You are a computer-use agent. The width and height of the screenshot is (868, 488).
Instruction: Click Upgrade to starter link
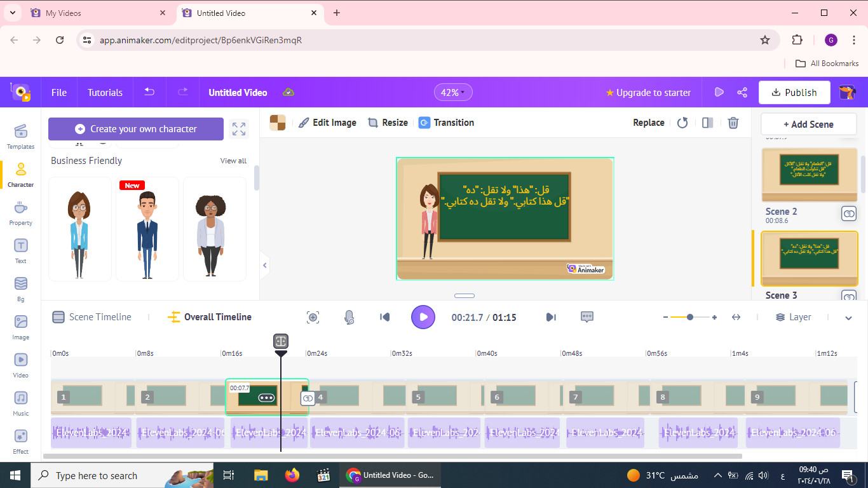(x=648, y=92)
